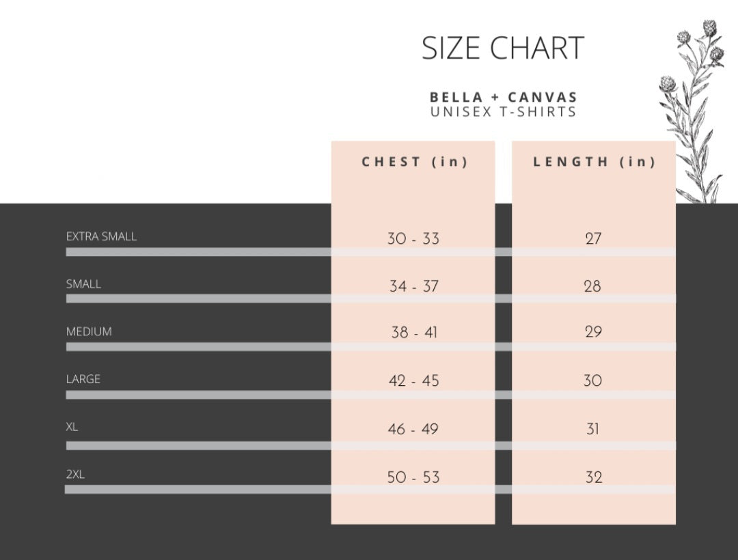Select the 34 - 37 chest measurement
738x560 pixels.
tap(413, 286)
